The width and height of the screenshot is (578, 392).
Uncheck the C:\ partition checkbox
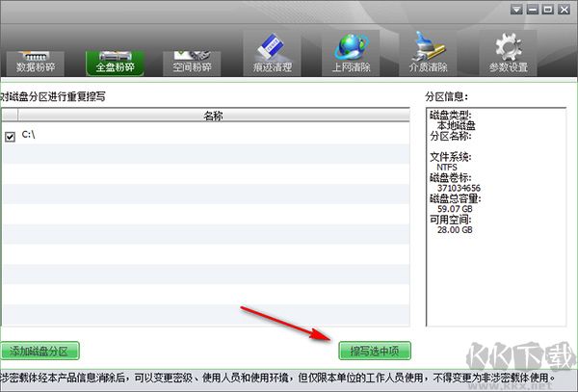[x=10, y=137]
